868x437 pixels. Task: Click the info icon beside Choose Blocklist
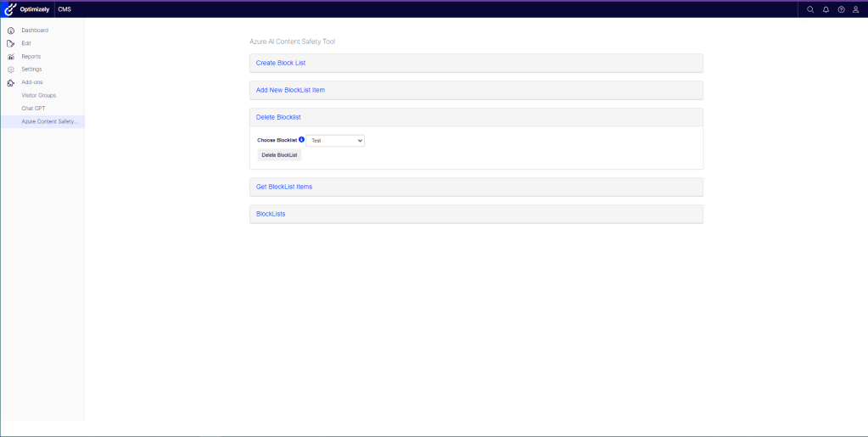click(302, 139)
